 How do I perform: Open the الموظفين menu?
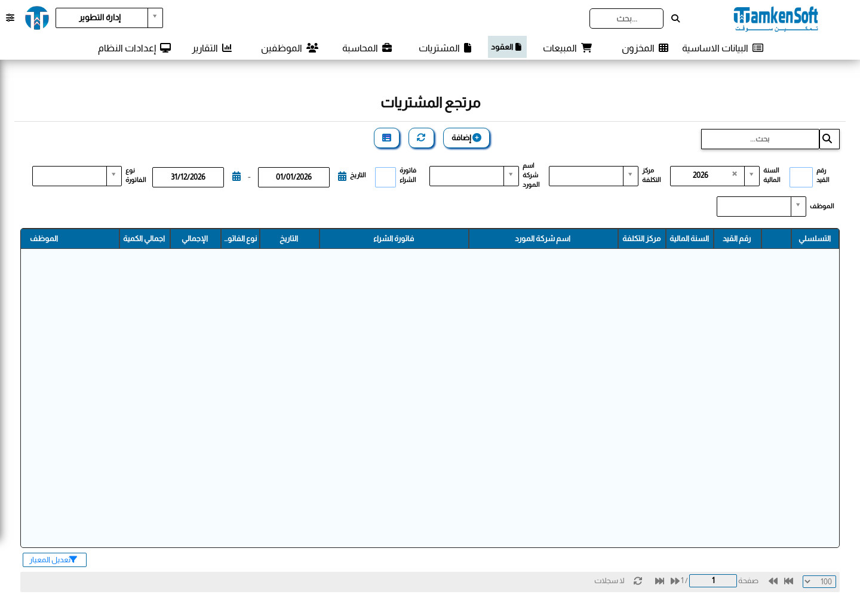coord(290,48)
